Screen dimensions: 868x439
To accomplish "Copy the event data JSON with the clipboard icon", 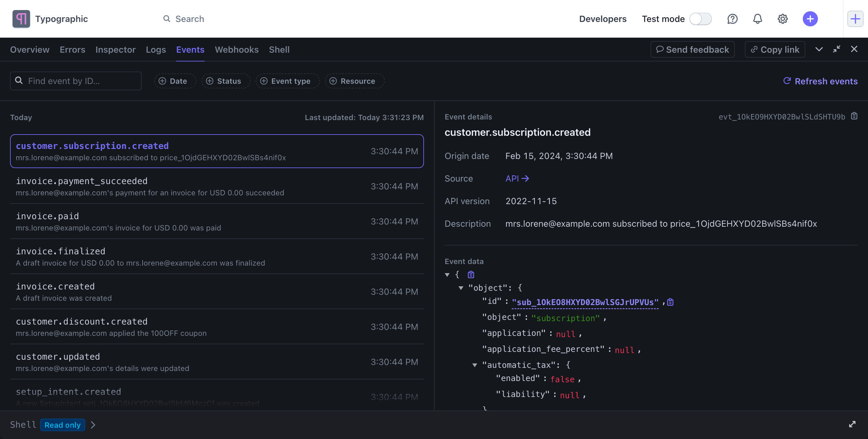I will click(x=471, y=274).
